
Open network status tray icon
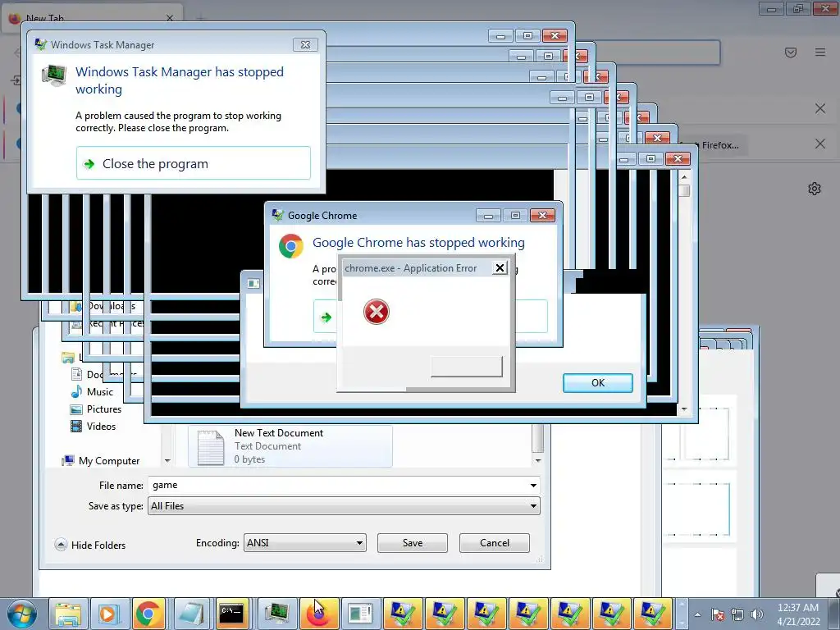(737, 615)
